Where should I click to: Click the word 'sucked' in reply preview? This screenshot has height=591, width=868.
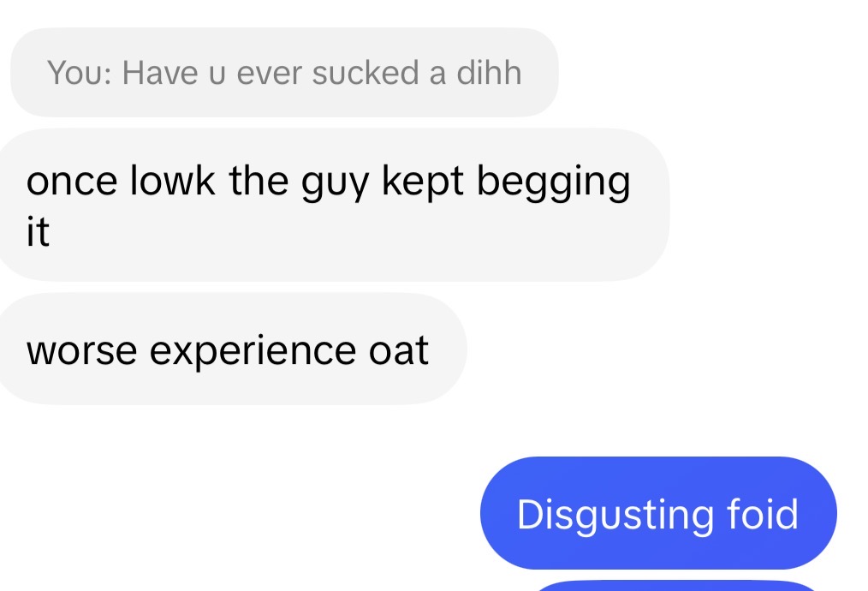point(366,72)
